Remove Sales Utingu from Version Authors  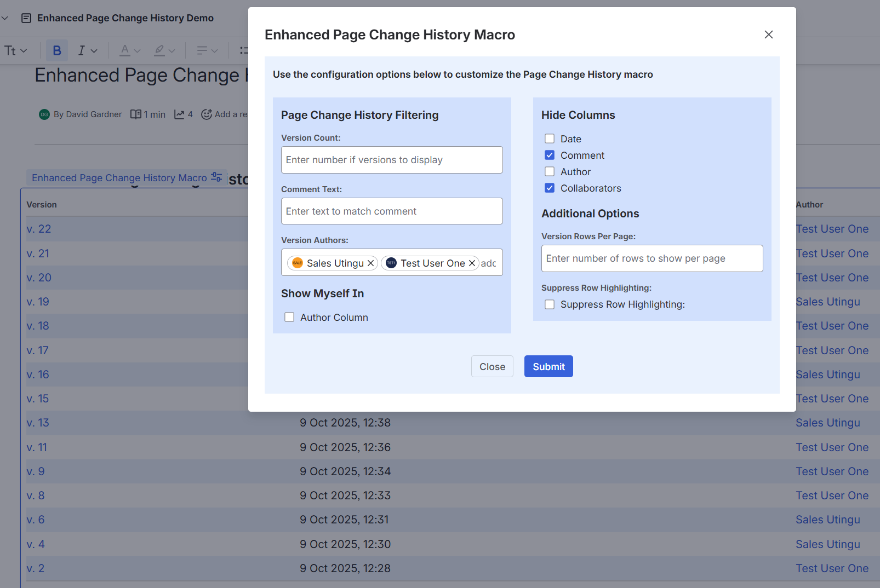(371, 263)
